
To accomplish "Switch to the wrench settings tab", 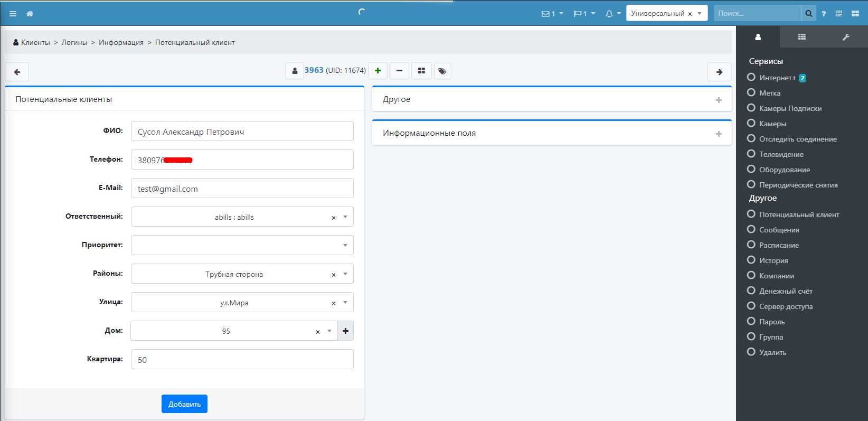I will click(845, 37).
